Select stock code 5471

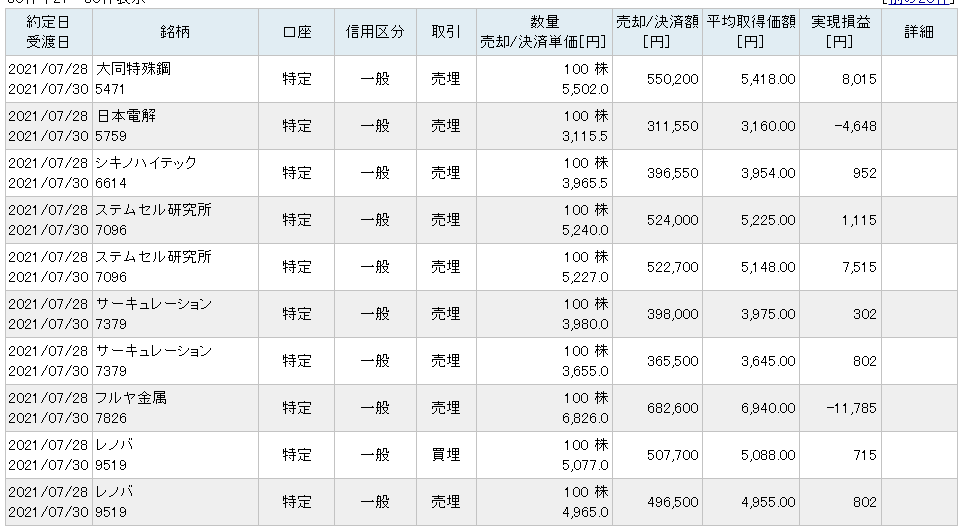(x=110, y=89)
